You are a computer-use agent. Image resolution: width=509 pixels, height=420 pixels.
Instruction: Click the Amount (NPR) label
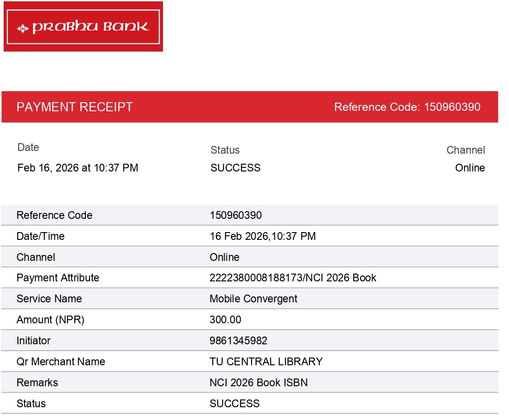[50, 320]
